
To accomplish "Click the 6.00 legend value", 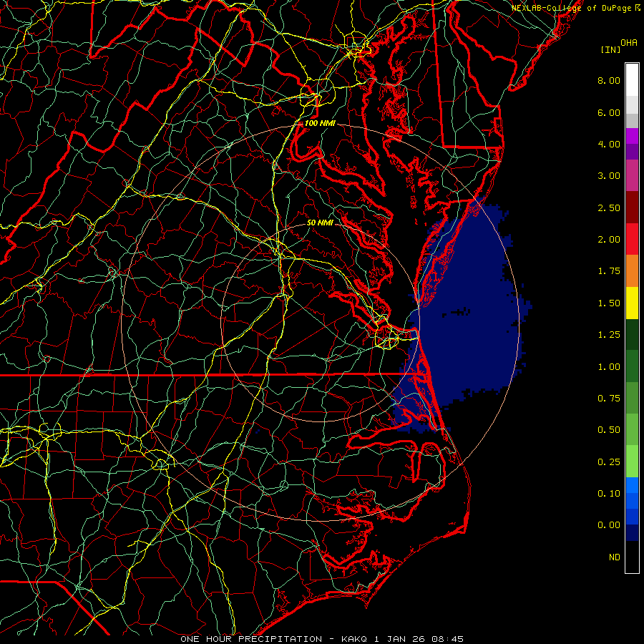I will point(609,112).
